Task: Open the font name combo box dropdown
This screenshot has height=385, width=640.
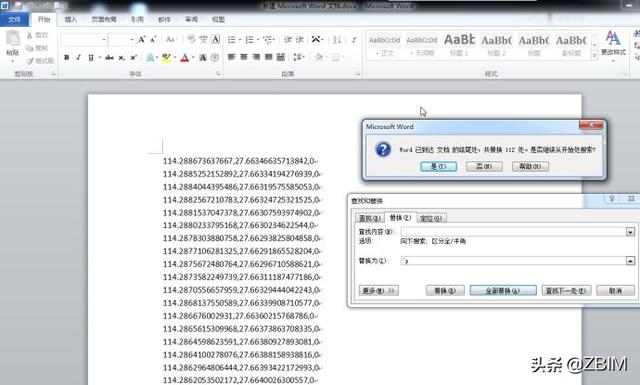Action: coord(104,40)
